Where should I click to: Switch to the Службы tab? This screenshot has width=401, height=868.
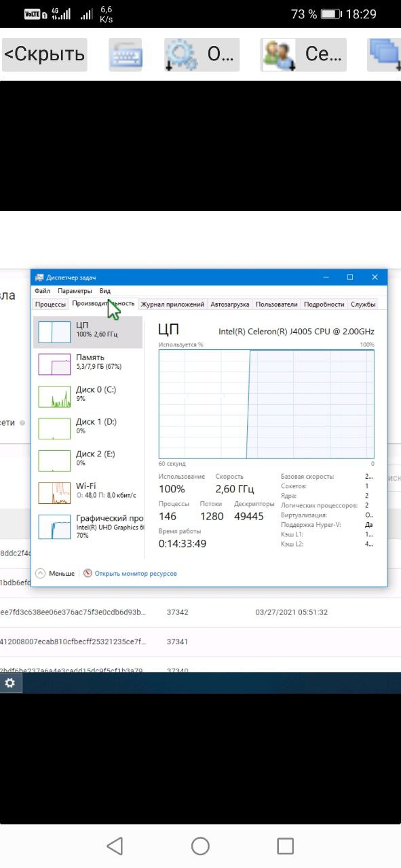363,304
